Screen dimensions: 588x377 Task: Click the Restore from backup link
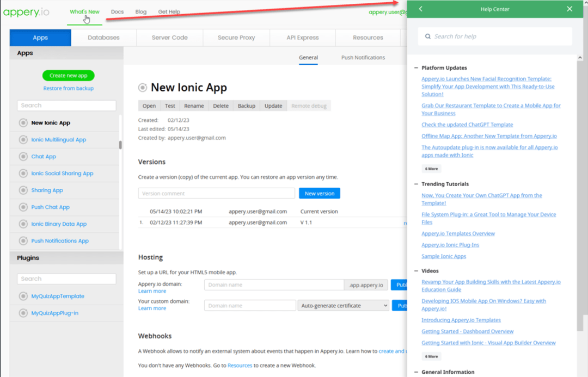point(68,88)
